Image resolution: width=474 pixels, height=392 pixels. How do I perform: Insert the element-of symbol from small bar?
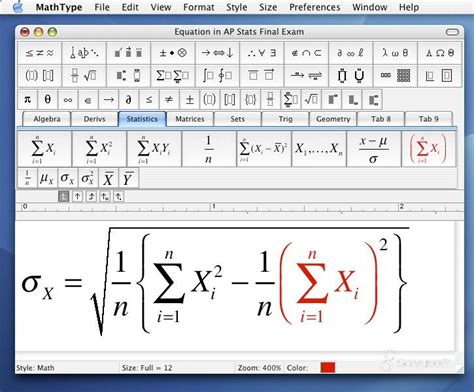click(88, 99)
